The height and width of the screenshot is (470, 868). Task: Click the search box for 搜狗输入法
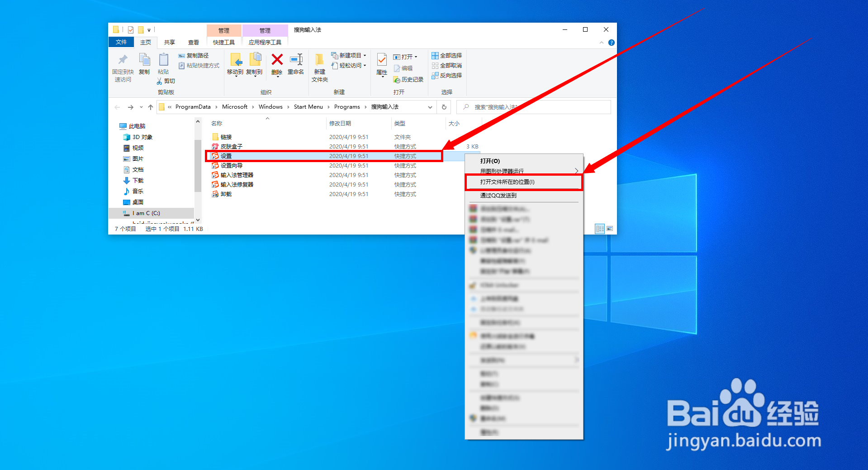pyautogui.click(x=534, y=107)
